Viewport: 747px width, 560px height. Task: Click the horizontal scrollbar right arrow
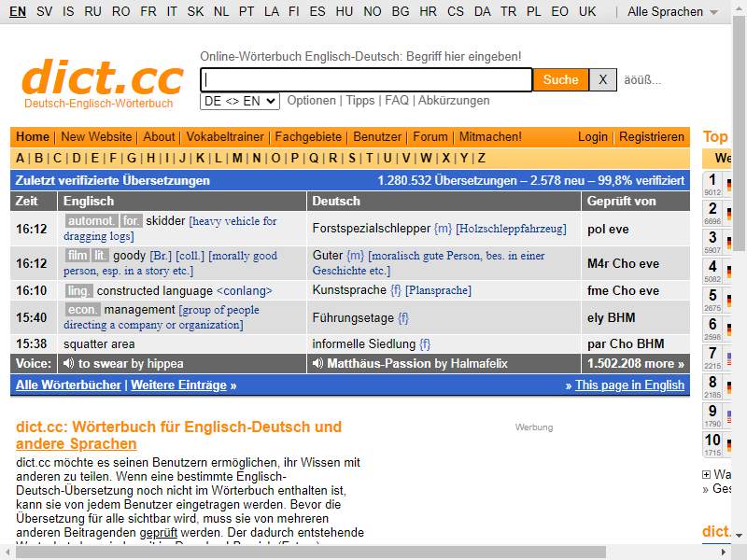click(x=724, y=553)
